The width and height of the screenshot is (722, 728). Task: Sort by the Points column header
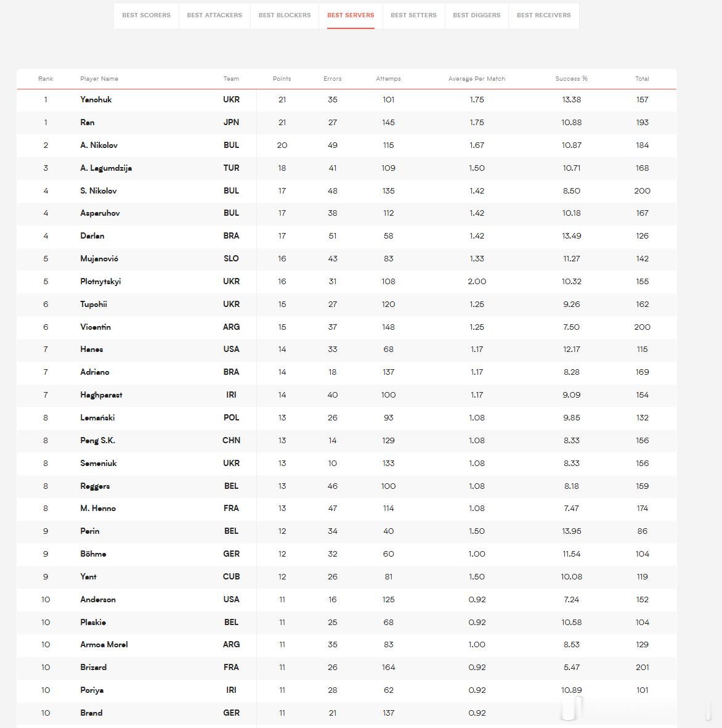(282, 79)
